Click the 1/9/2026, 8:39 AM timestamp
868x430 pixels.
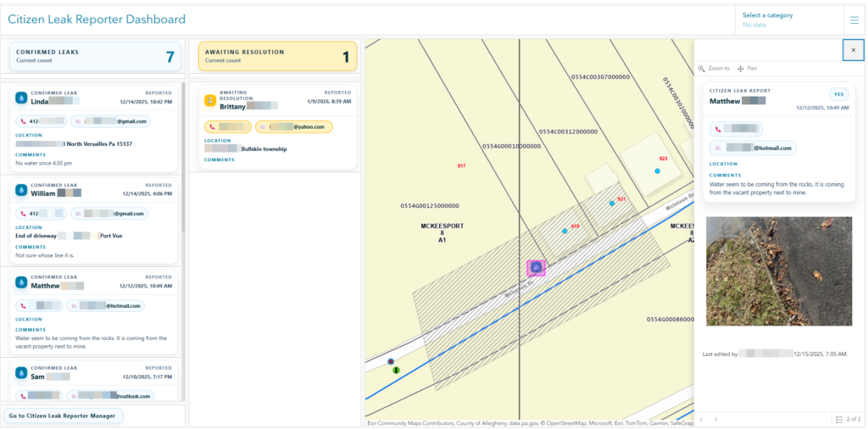pos(329,102)
